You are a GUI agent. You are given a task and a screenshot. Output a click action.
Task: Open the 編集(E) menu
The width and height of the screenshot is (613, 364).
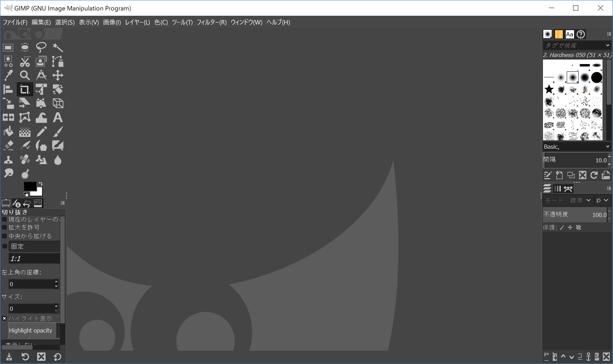tap(41, 22)
